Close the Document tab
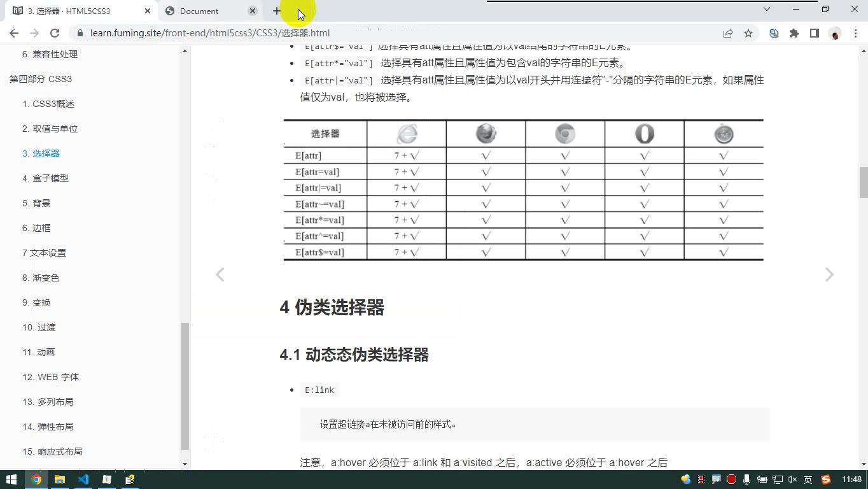Screen dimensions: 868x489 [x=253, y=11]
